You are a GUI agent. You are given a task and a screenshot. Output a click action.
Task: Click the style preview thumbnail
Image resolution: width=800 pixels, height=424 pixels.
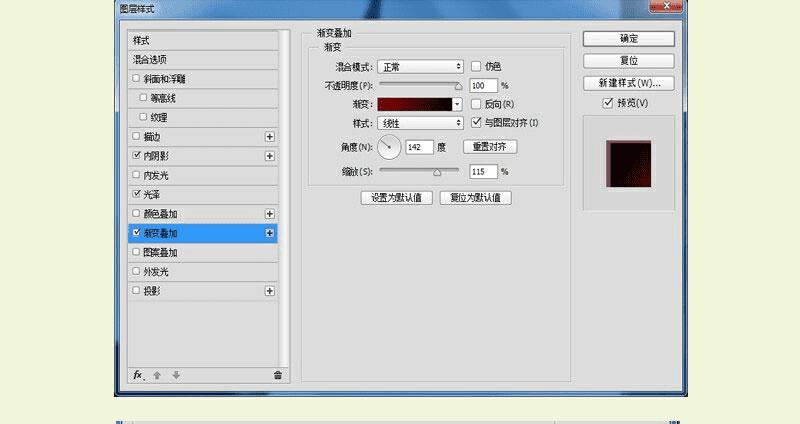629,164
